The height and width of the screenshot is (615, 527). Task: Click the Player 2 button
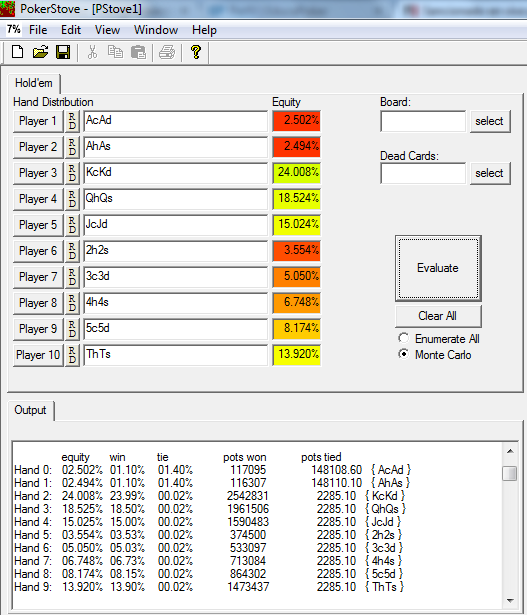[x=38, y=147]
